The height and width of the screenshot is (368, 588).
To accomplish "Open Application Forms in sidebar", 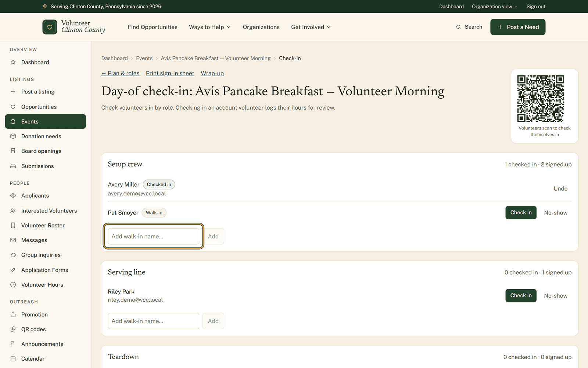I will click(x=46, y=270).
